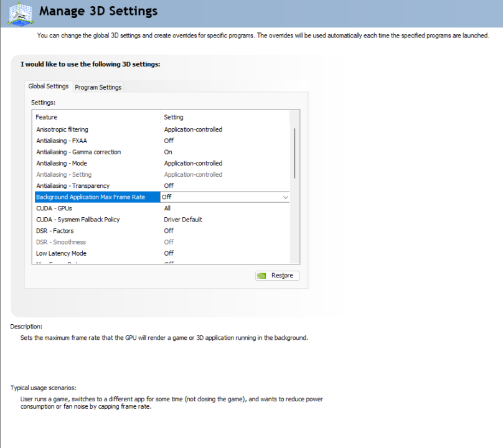
Task: Switch to the Global Settings tab
Action: point(48,86)
